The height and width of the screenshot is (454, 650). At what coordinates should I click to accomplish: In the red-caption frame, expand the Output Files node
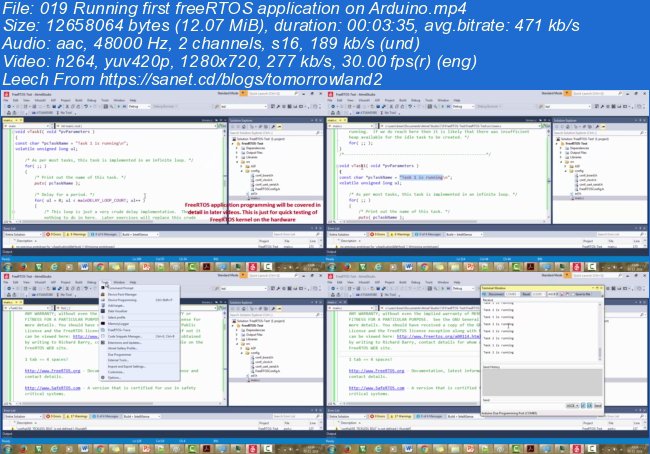tap(237, 153)
